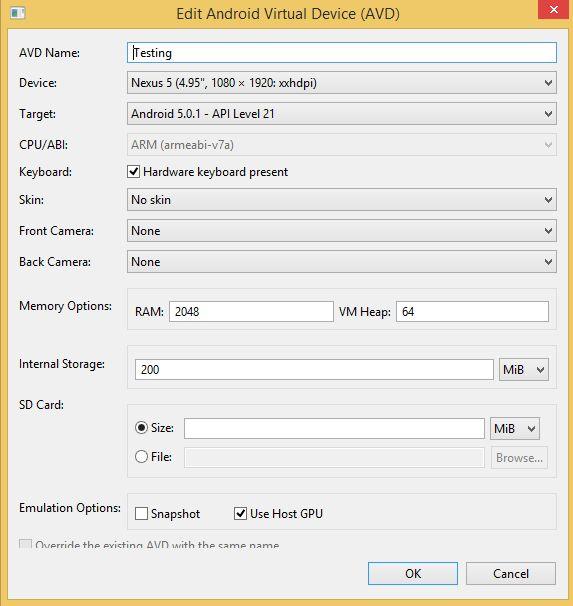Screen dimensions: 573x606
Task: Click the SD Card File path field
Action: 334,458
